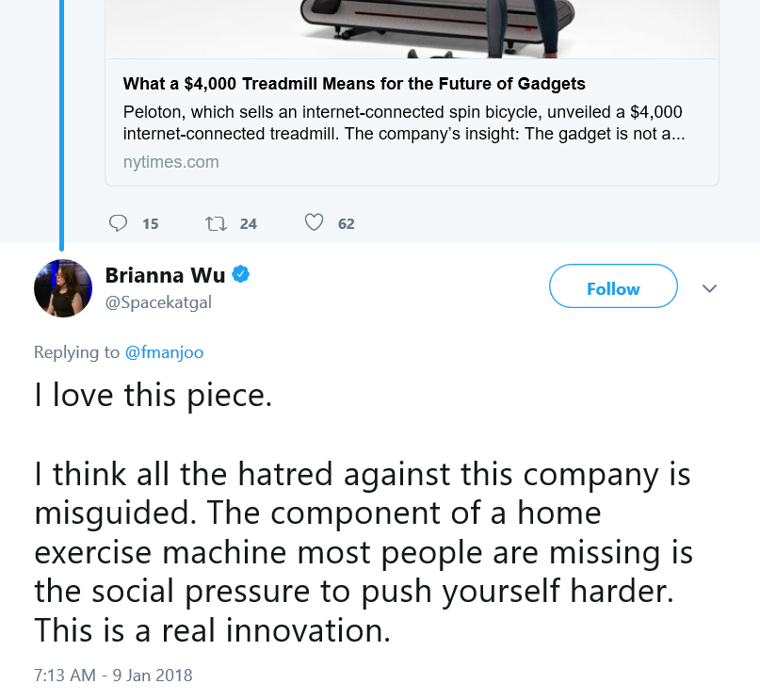Screen dimensions: 760x700
Task: Click the Brianna Wu display name
Action: click(166, 275)
